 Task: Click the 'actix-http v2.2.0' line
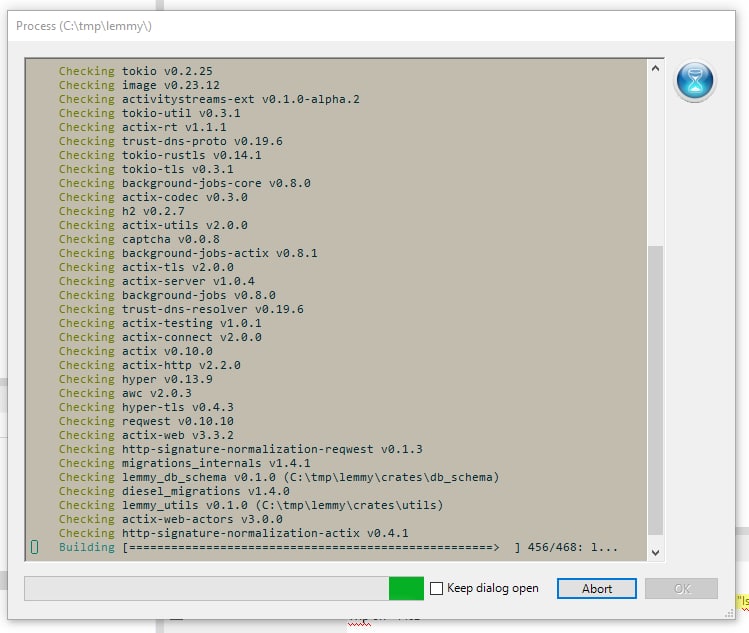tap(150, 365)
